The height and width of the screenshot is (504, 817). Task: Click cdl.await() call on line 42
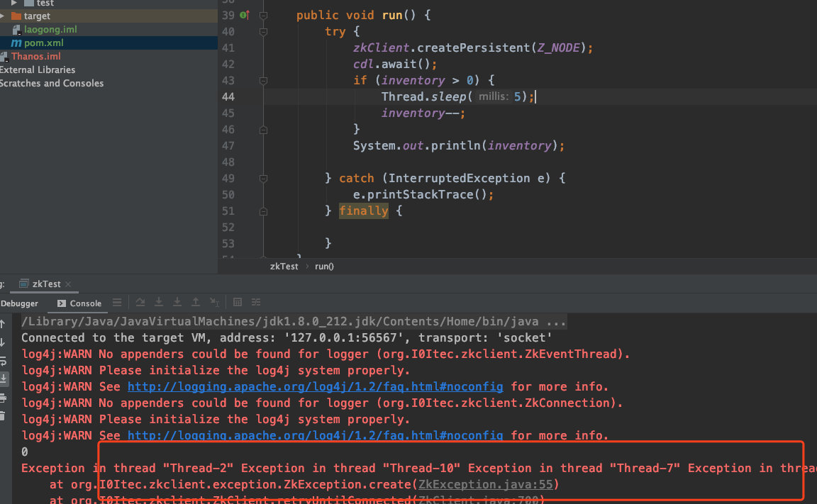(394, 64)
